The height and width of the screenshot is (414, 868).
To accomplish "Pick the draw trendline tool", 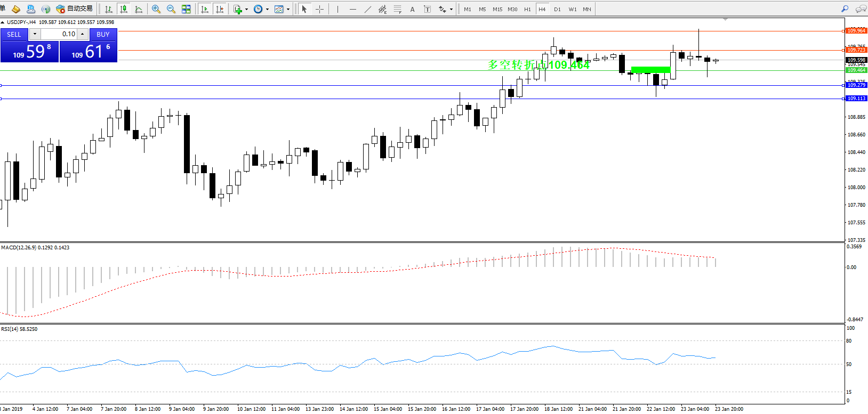I will coord(368,9).
